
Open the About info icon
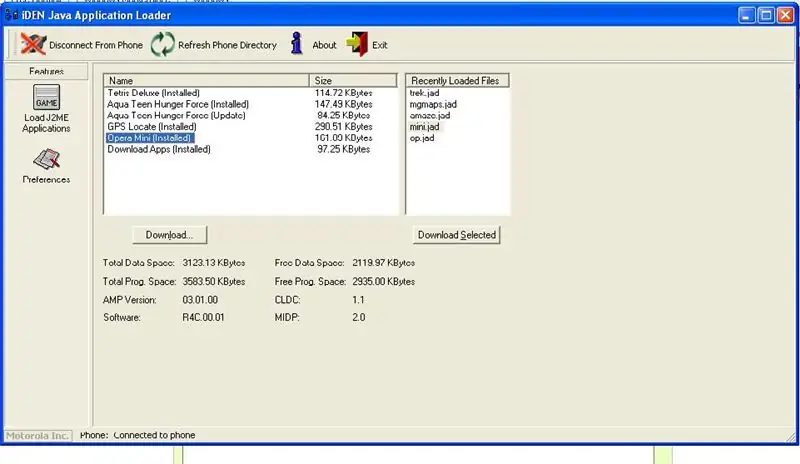tap(296, 44)
